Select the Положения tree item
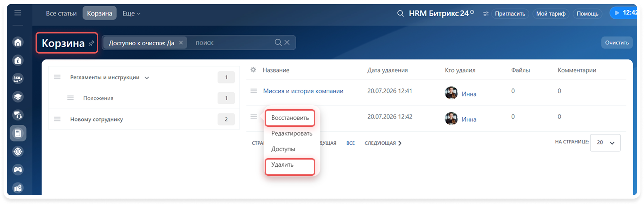Image resolution: width=644 pixels, height=205 pixels. [98, 98]
